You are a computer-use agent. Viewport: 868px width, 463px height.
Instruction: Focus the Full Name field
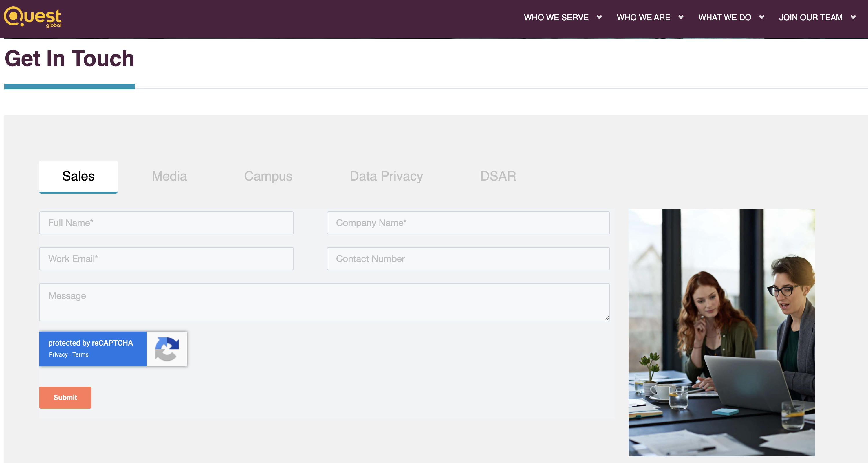point(166,223)
